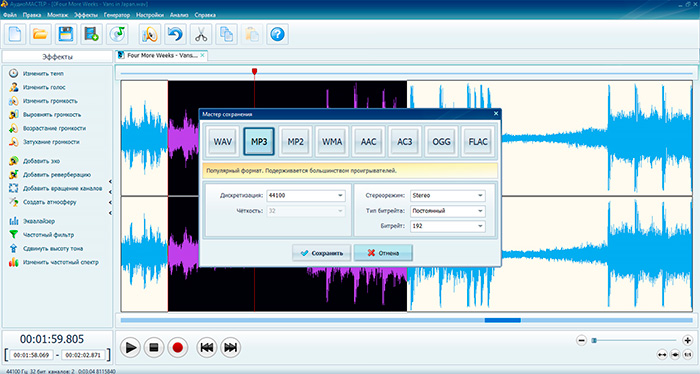700x374 pixels.
Task: Undo the last action via toolbar arrow
Action: pos(175,34)
